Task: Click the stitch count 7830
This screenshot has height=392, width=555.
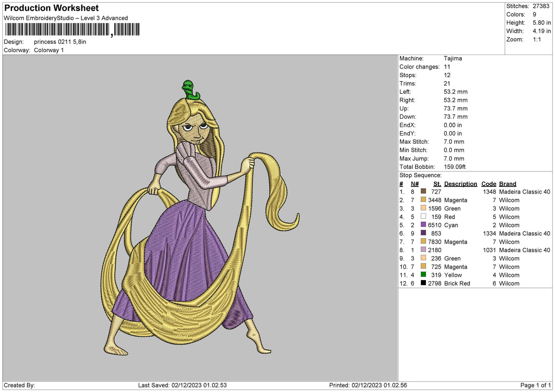Action: click(435, 242)
